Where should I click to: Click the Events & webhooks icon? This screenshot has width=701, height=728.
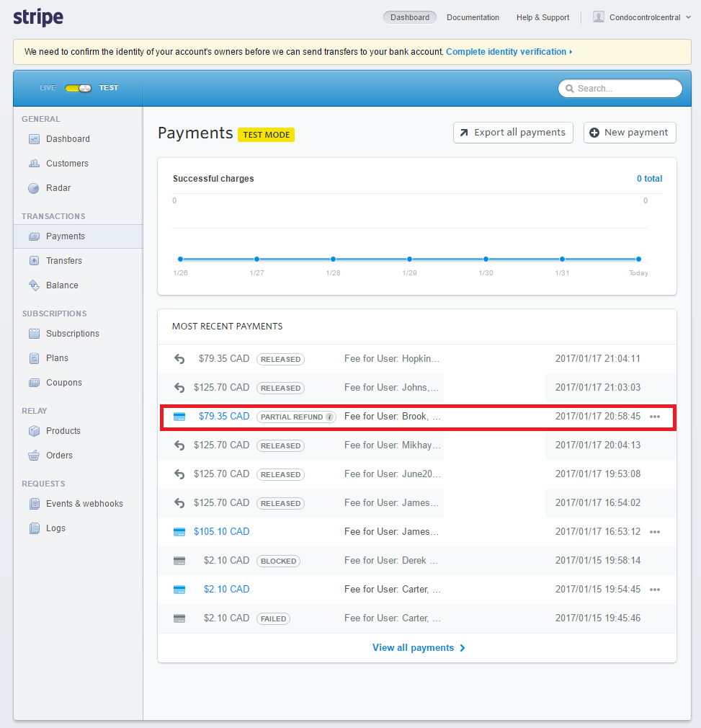[34, 504]
